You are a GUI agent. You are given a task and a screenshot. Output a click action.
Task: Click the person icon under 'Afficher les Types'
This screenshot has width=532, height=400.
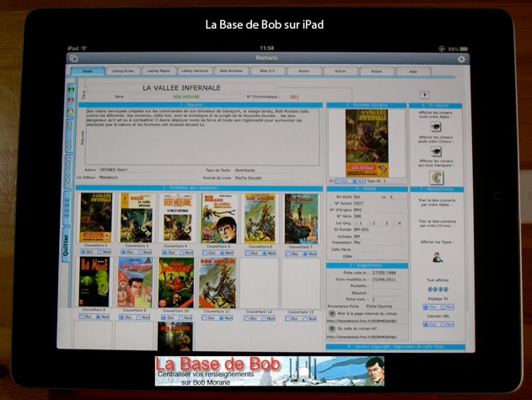(437, 258)
